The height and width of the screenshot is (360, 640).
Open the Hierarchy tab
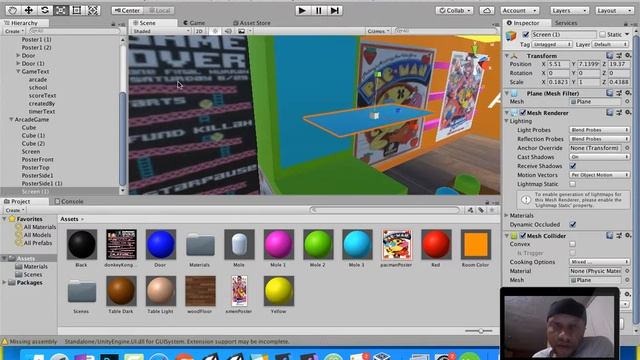[21, 23]
